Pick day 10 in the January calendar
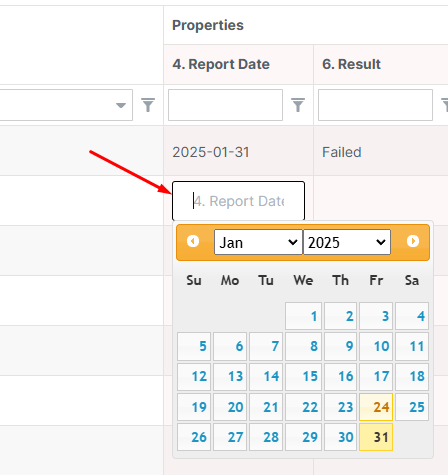This screenshot has width=448, height=475. (x=376, y=346)
